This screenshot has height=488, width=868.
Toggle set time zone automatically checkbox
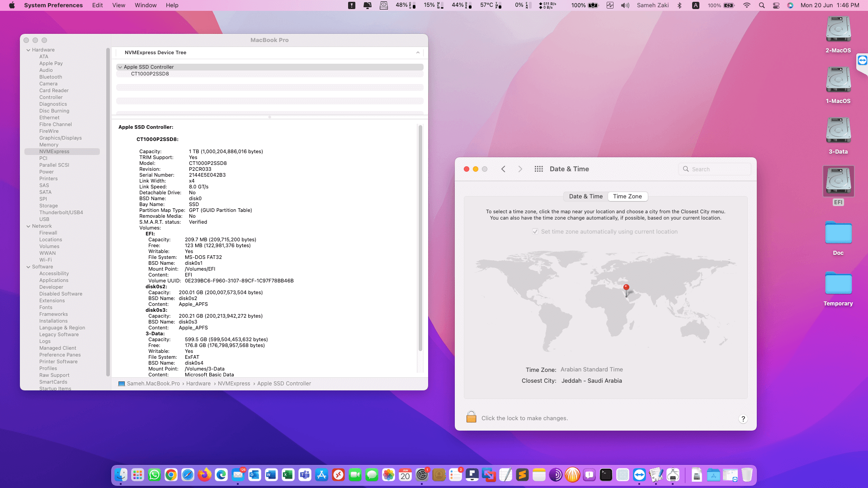[535, 232]
